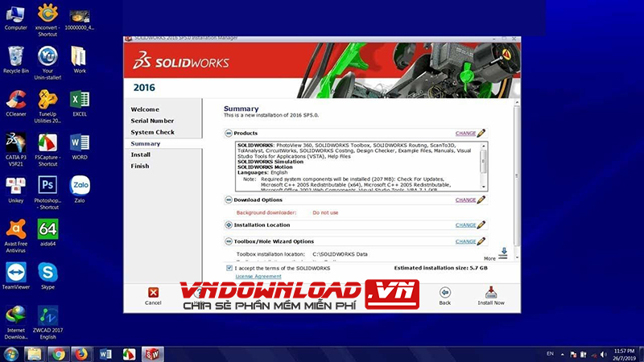Viewport: 644px width, 362px height.
Task: Open Photoshop Shortcut desktop icon
Action: click(47, 192)
